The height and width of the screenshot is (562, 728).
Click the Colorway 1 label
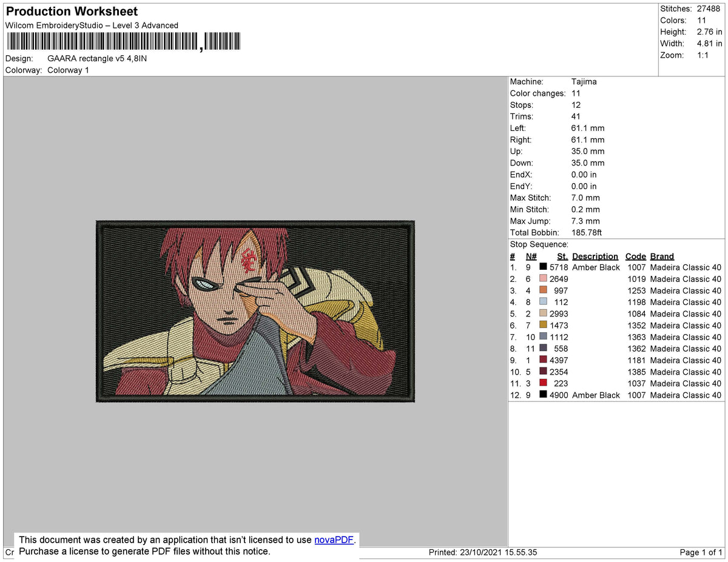(68, 70)
